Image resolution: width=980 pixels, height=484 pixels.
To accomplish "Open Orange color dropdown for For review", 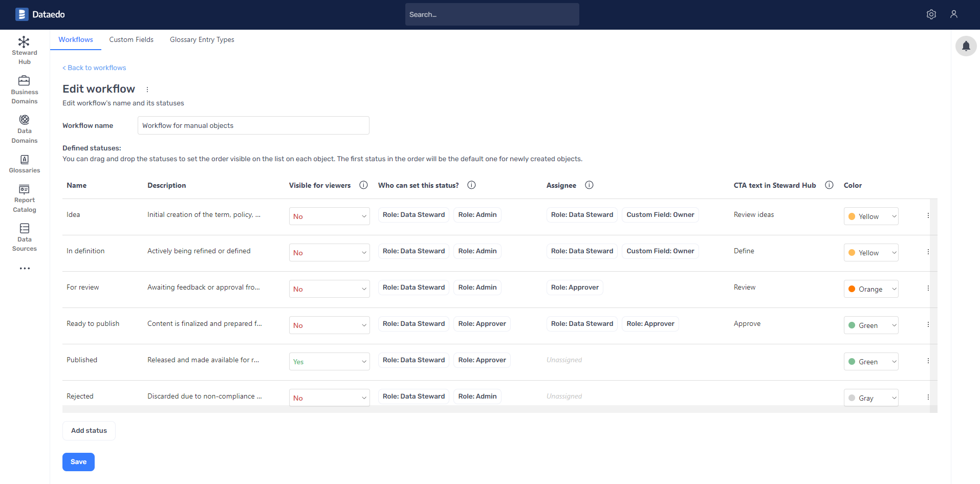I will tap(871, 289).
